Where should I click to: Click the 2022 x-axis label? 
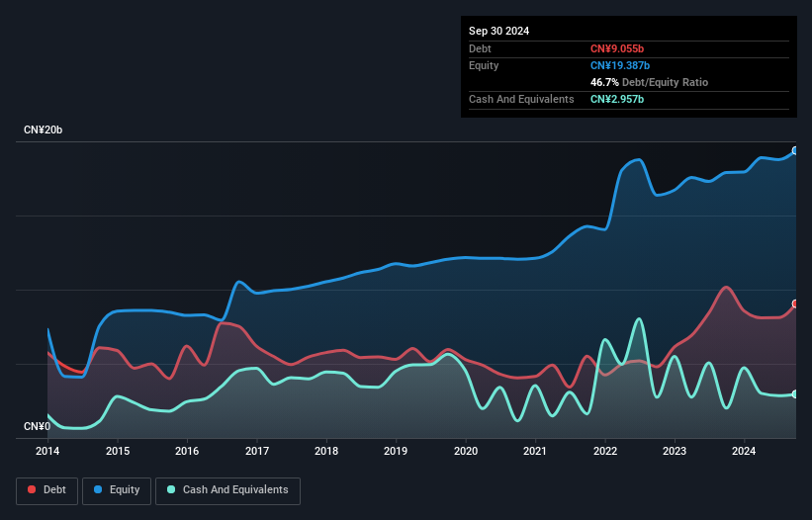click(x=605, y=451)
